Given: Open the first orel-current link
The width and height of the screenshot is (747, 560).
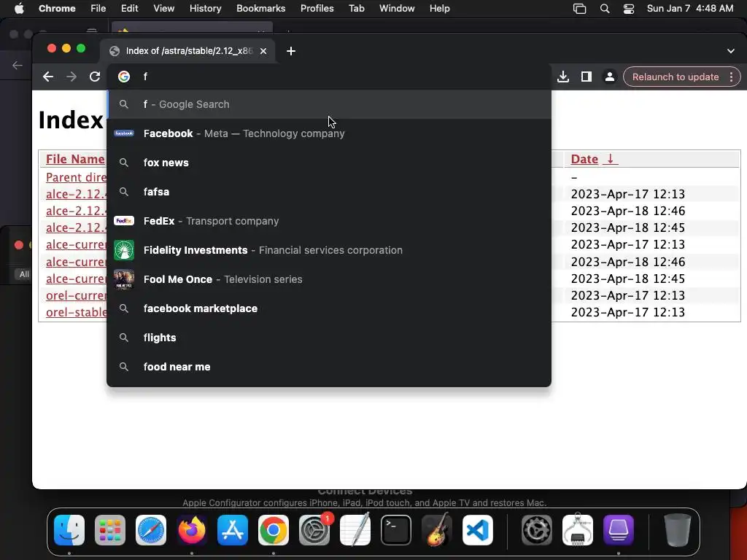Looking at the screenshot, I should tap(76, 295).
